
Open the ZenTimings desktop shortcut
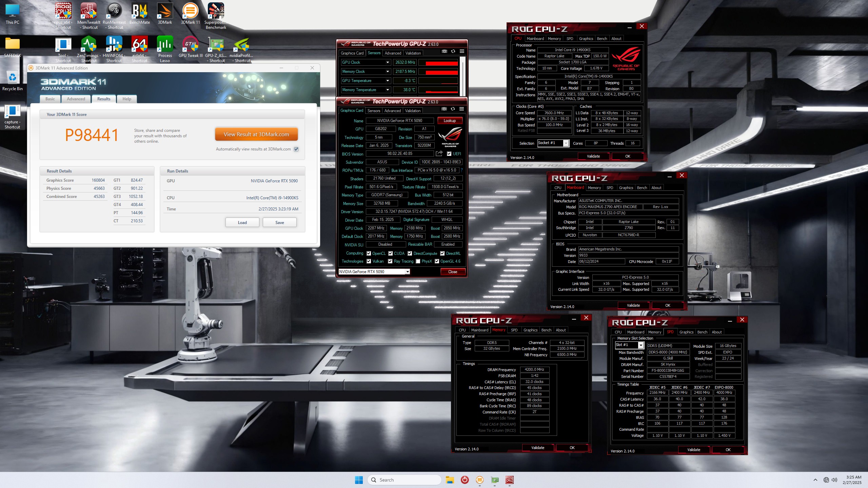[89, 49]
